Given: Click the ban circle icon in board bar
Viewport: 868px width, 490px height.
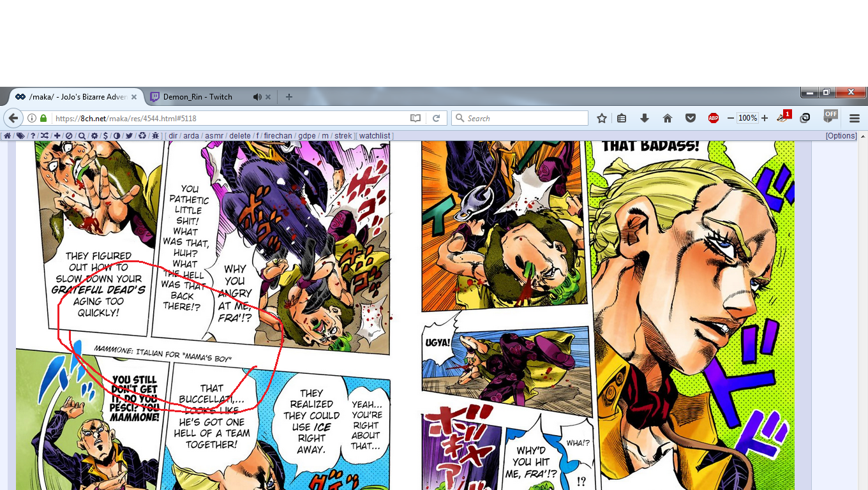Looking at the screenshot, I should point(69,136).
